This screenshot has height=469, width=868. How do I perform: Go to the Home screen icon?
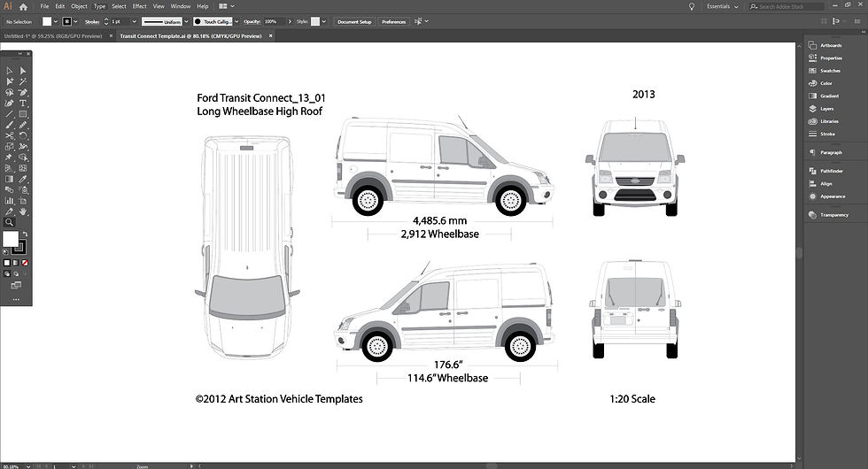[23, 7]
